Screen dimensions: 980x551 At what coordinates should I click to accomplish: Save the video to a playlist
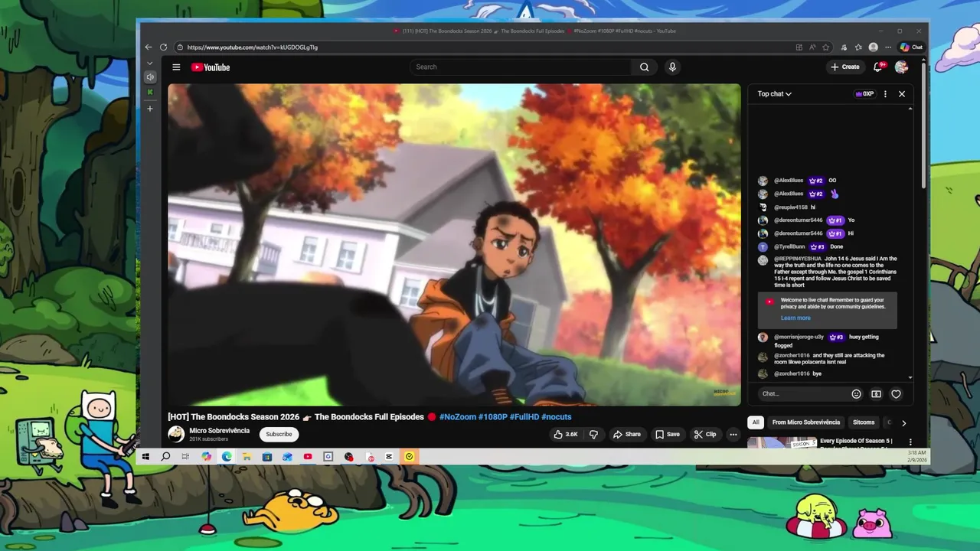[x=667, y=434]
